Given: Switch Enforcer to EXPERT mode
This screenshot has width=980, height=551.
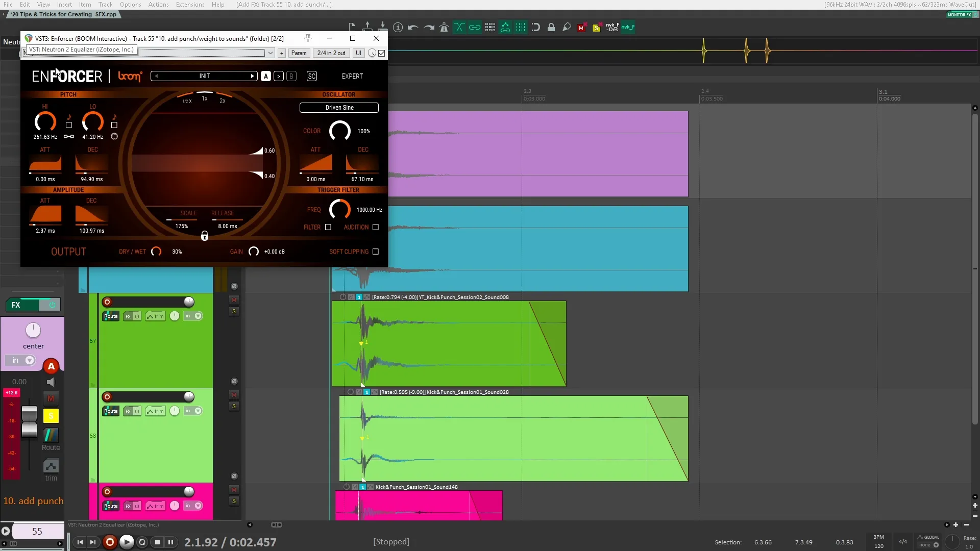Looking at the screenshot, I should coord(352,76).
